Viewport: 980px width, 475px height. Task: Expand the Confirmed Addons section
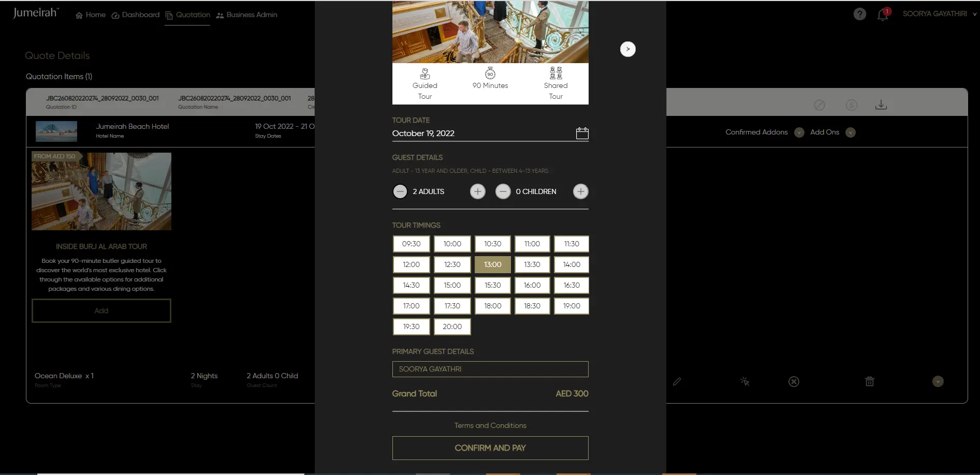799,132
